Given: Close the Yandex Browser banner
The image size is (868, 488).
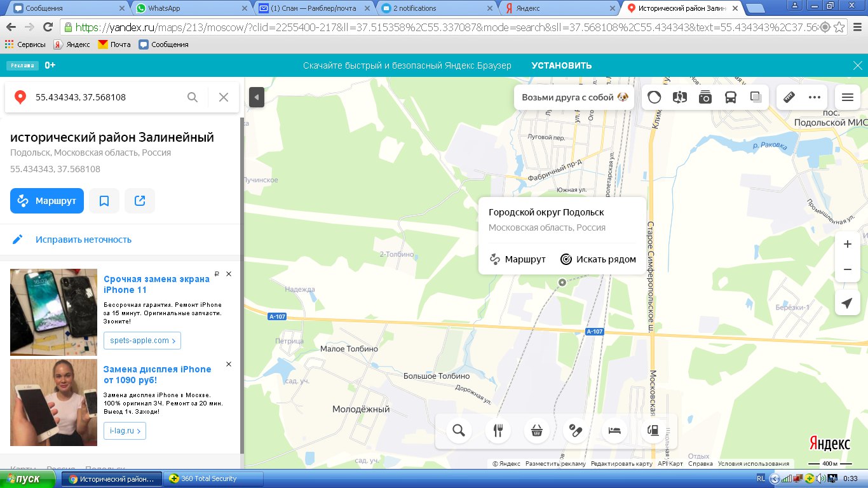Looking at the screenshot, I should click(857, 65).
